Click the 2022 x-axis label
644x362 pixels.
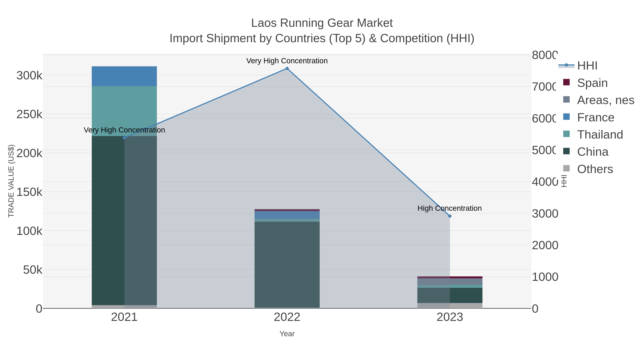287,317
